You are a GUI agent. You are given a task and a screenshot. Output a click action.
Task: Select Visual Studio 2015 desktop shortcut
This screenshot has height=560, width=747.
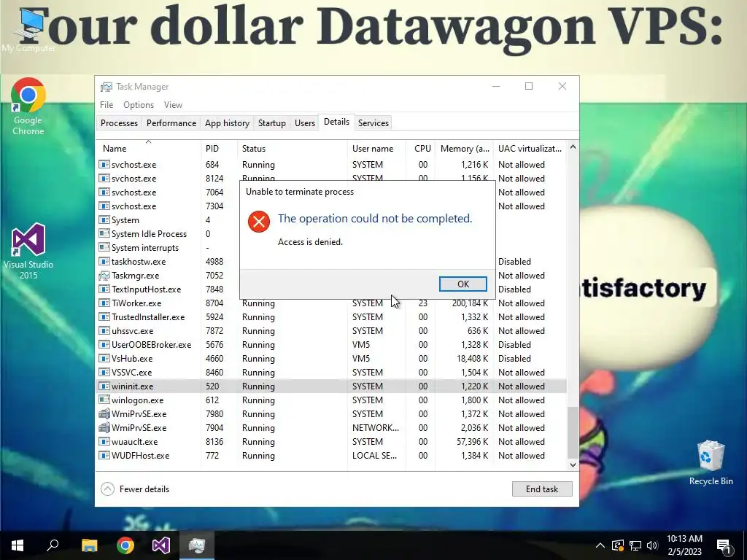(x=28, y=251)
